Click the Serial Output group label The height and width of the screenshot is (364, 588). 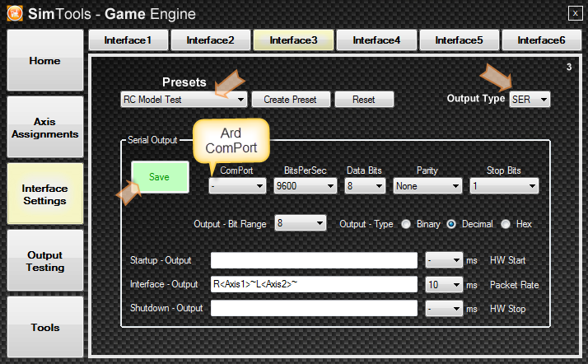(x=152, y=140)
